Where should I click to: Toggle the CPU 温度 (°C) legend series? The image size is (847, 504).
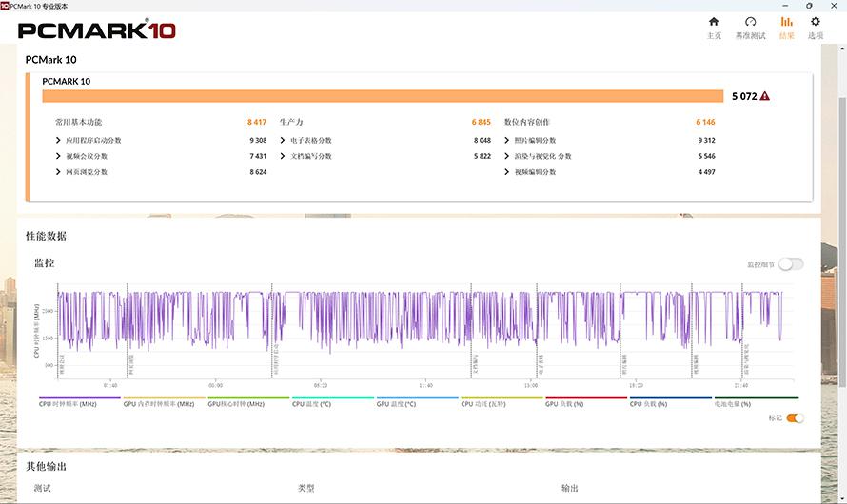pos(333,401)
